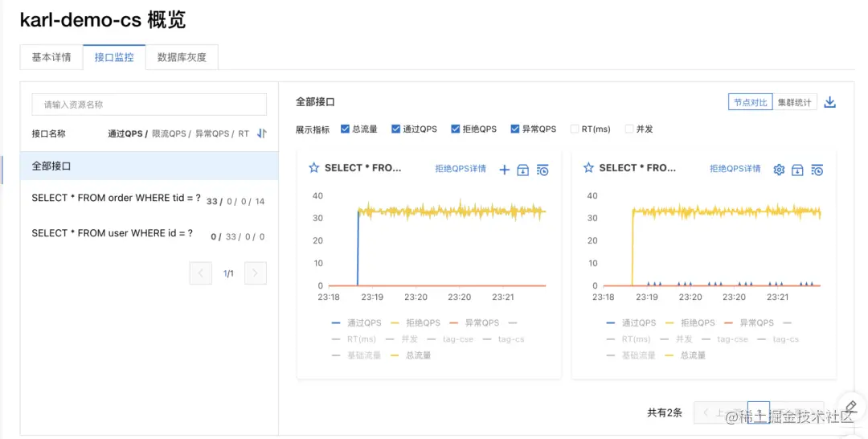Screen dimensions: 868x439
Task: Click the karl-demo-cs 概览 page title
Action: point(102,20)
